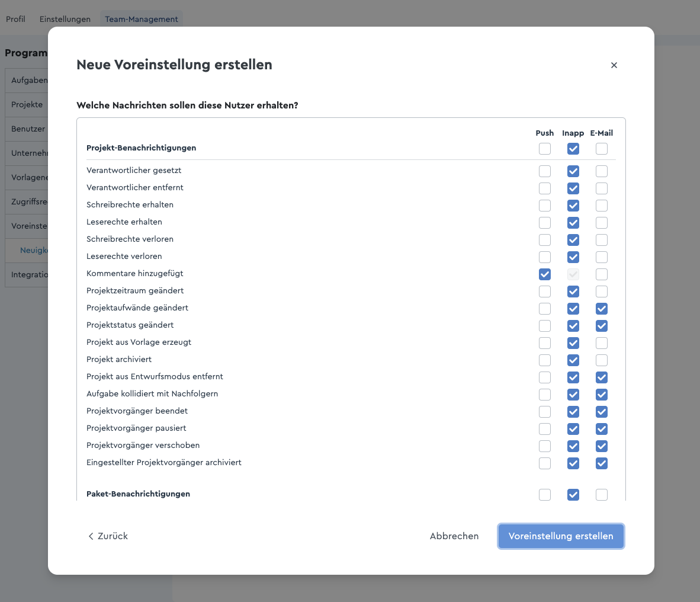Enable Push for Projekt archiviert
700x602 pixels.
pos(545,360)
